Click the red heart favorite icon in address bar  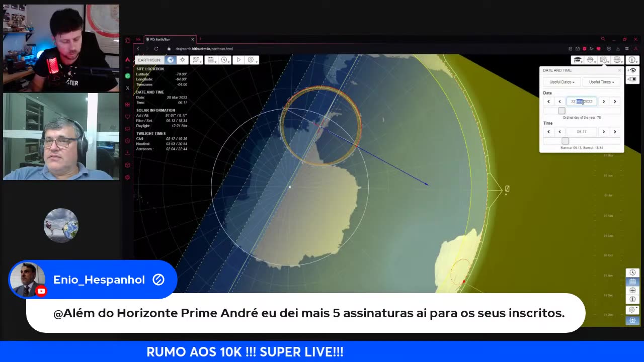(x=598, y=49)
